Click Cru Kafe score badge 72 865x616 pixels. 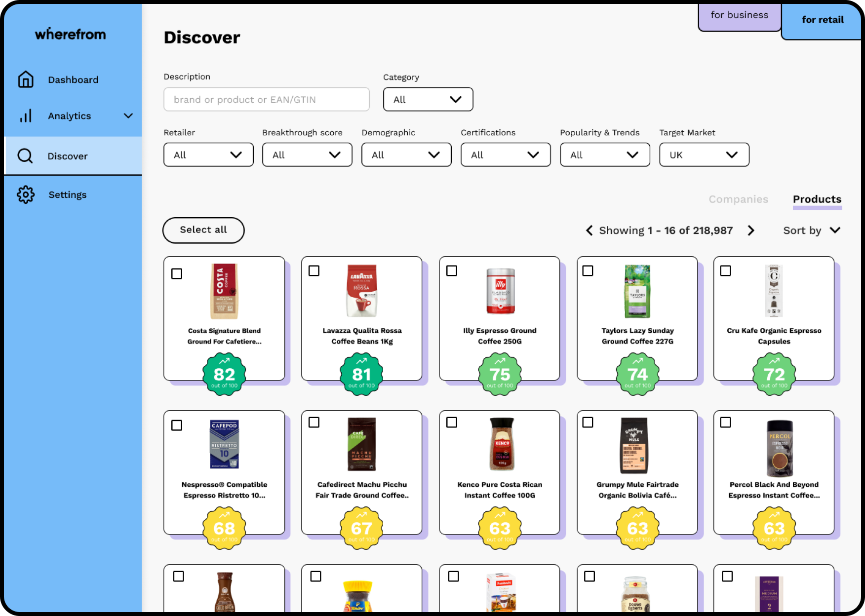click(774, 374)
